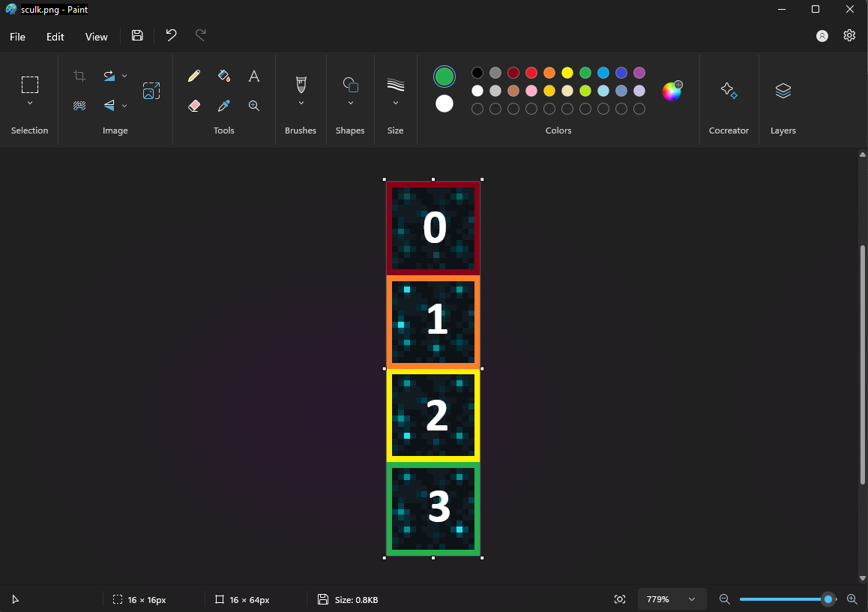The width and height of the screenshot is (868, 612).
Task: Open the 779% zoom level dropdown
Action: point(672,599)
